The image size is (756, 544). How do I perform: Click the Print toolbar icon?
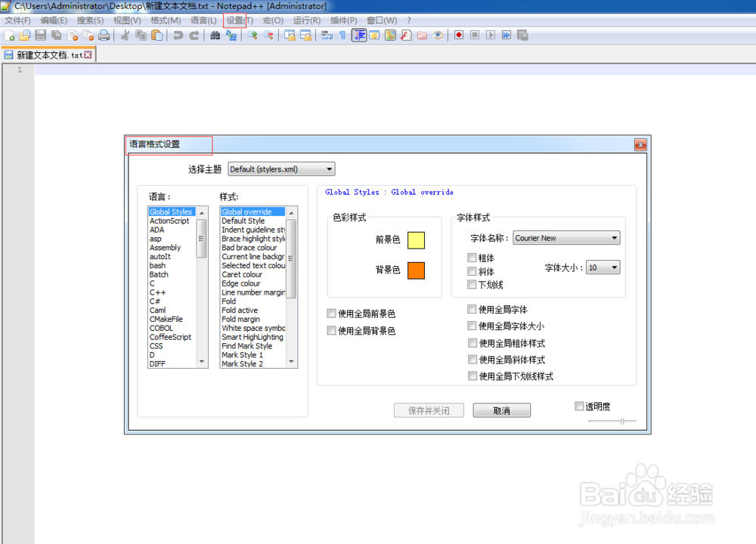[104, 35]
